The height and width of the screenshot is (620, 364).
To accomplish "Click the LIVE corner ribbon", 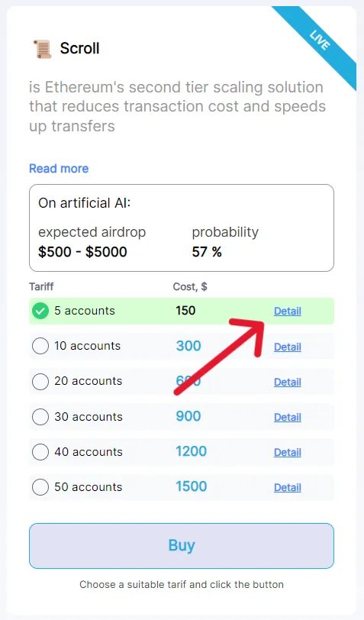I will tap(318, 41).
